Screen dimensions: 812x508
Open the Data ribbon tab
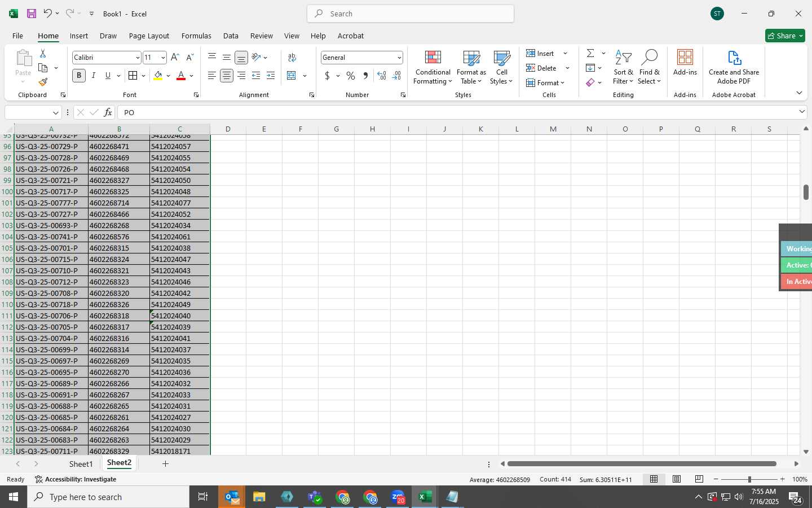[x=231, y=36]
